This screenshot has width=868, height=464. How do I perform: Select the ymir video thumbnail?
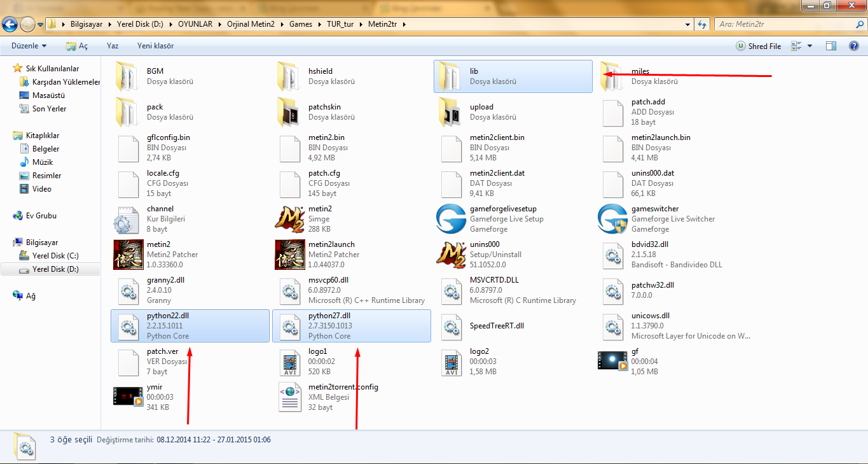(x=128, y=397)
